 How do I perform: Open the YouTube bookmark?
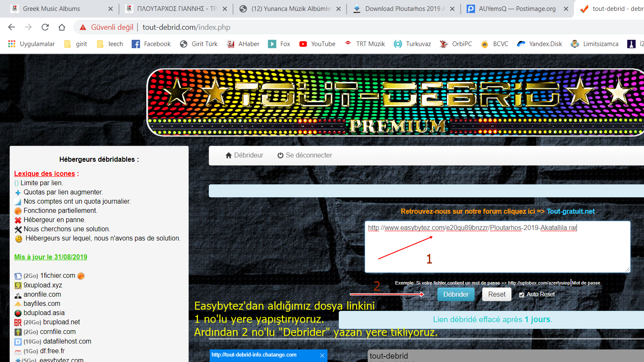pos(317,44)
